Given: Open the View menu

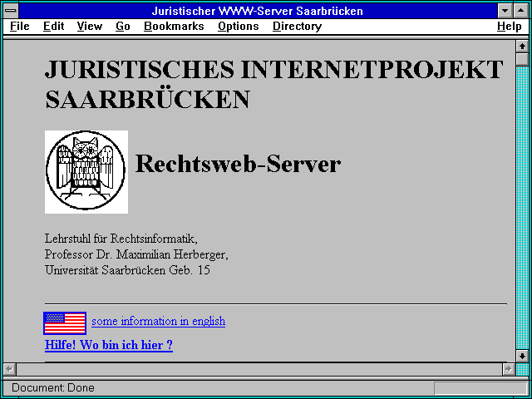Looking at the screenshot, I should [90, 27].
